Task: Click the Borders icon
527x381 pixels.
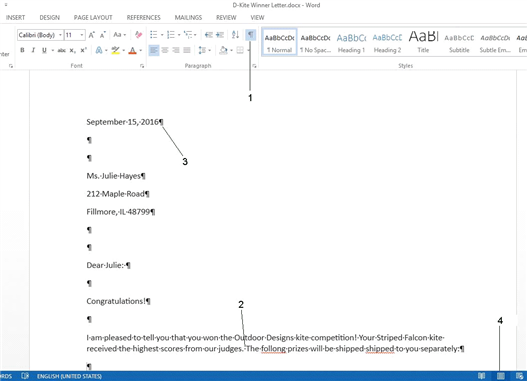Action: (240, 50)
